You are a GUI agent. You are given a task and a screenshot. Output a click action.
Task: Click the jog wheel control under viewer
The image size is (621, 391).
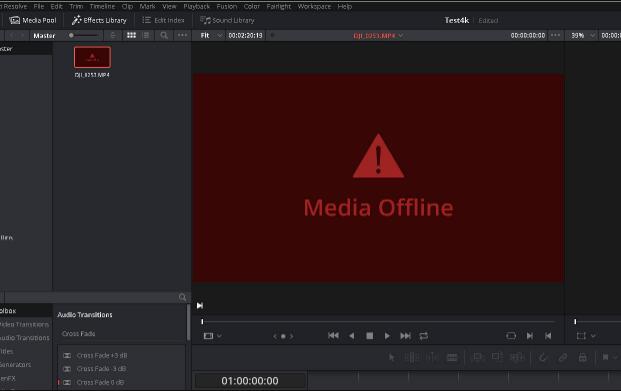click(283, 336)
